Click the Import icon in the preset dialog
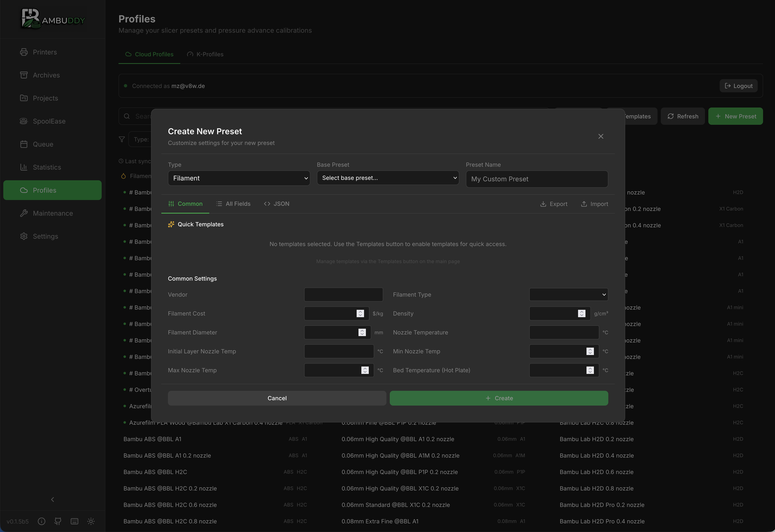 tap(583, 204)
